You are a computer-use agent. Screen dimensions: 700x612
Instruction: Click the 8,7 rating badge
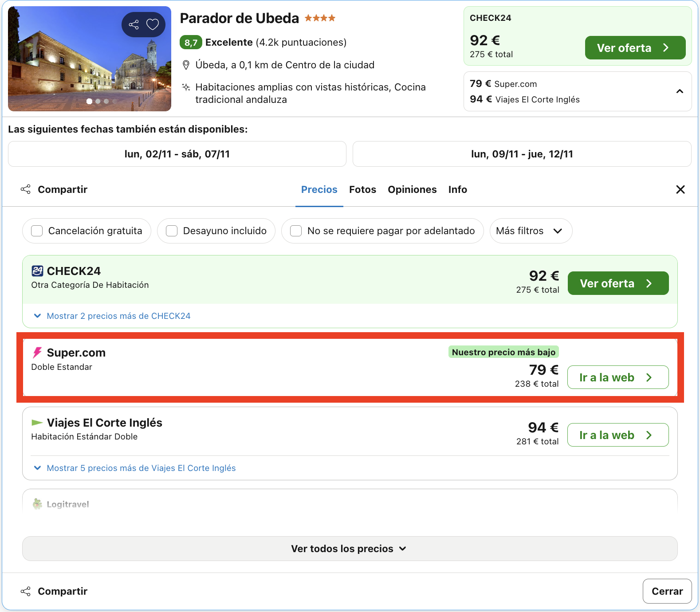[x=191, y=42]
